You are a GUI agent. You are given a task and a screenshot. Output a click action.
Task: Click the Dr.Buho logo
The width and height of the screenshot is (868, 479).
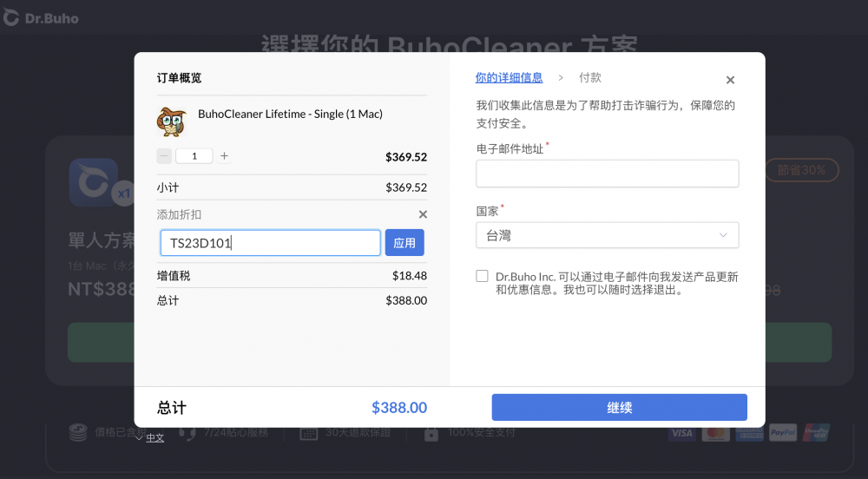(41, 17)
